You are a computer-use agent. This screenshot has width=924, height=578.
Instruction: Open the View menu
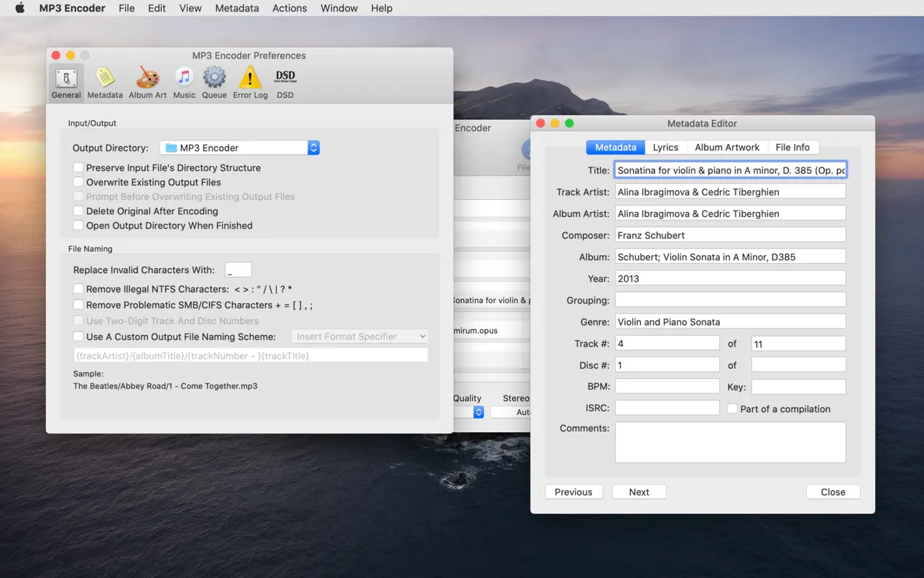point(190,8)
